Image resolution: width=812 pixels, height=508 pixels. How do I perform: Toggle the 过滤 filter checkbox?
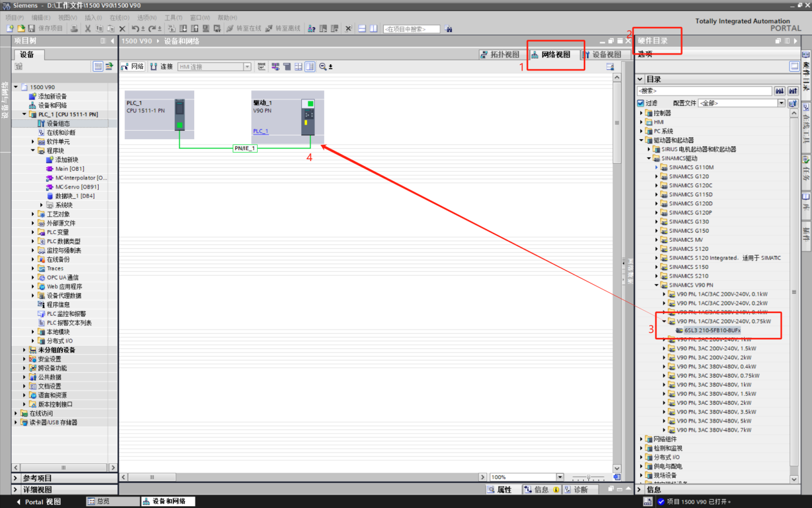pos(640,103)
